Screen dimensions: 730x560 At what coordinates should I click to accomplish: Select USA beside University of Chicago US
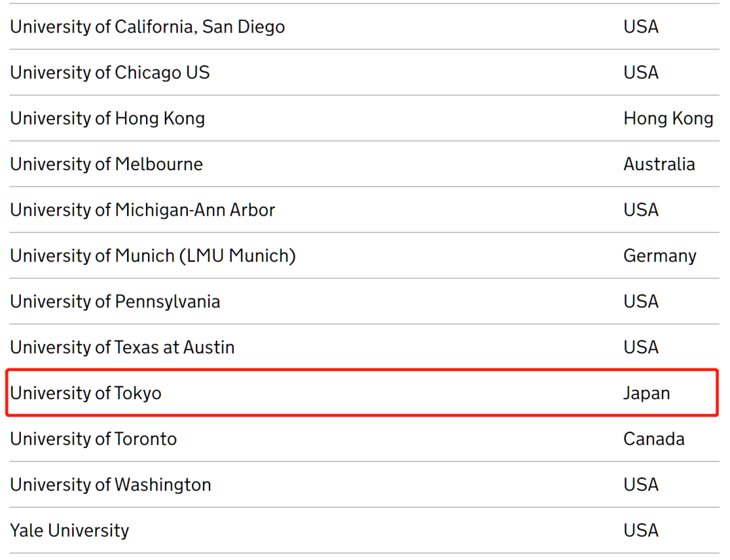(641, 72)
